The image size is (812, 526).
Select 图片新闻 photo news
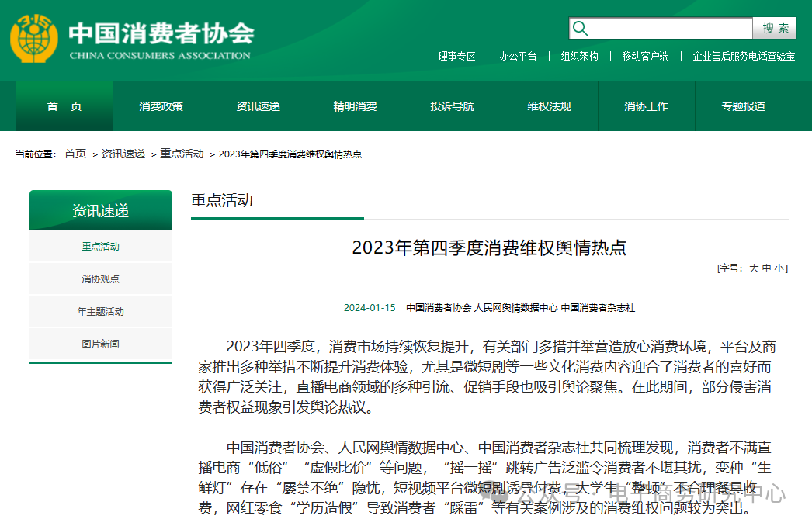tap(101, 342)
